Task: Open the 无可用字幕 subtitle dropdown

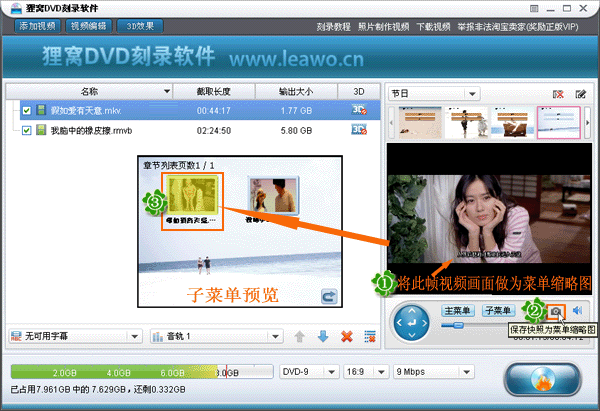Action: pyautogui.click(x=75, y=336)
